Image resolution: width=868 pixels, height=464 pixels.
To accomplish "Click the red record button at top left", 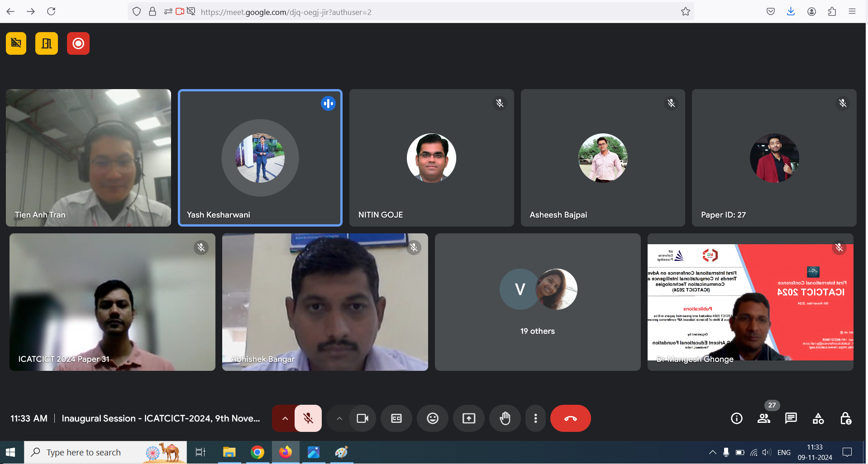I will (x=78, y=43).
